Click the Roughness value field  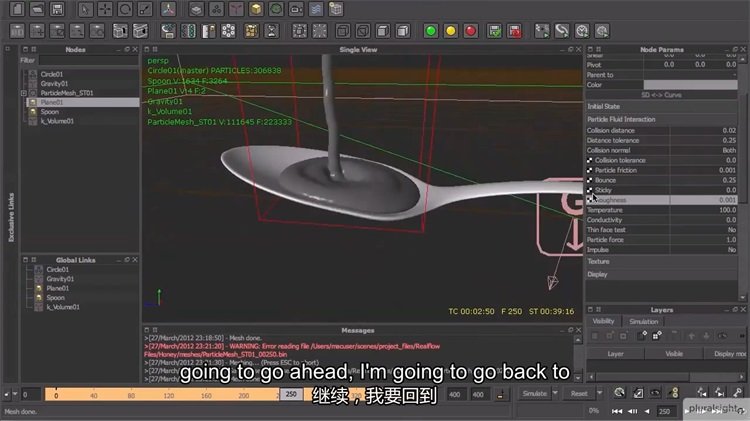[x=703, y=200]
